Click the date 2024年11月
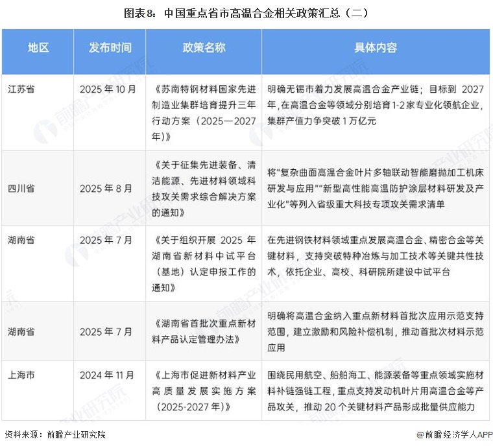 click(x=107, y=375)
